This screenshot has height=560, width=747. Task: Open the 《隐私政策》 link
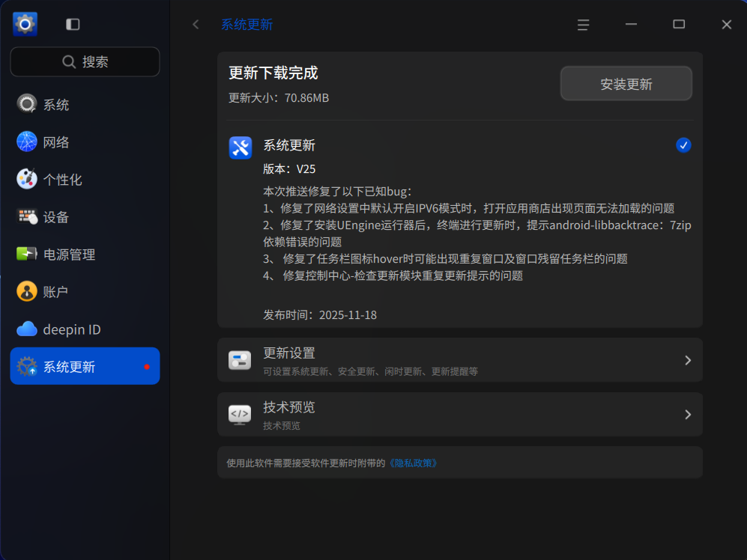(x=413, y=463)
